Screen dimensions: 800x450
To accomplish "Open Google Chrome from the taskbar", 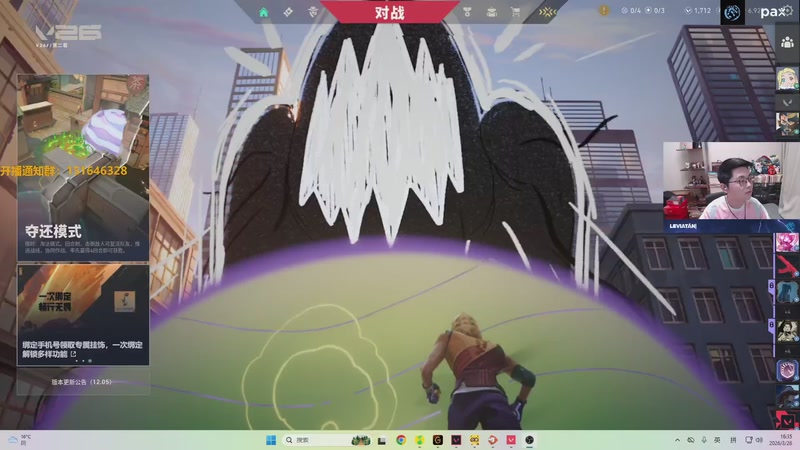I will [401, 440].
